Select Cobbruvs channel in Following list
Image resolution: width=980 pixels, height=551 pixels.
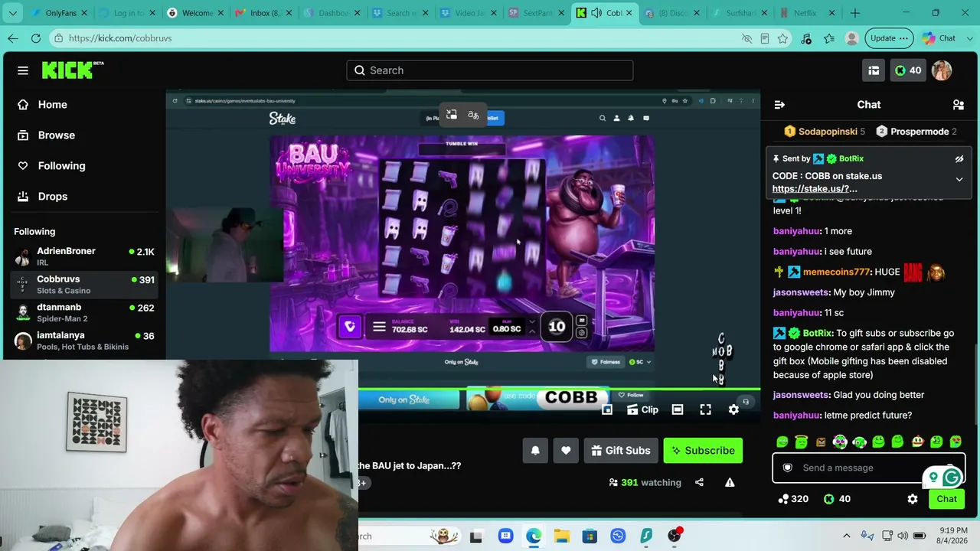pos(84,285)
